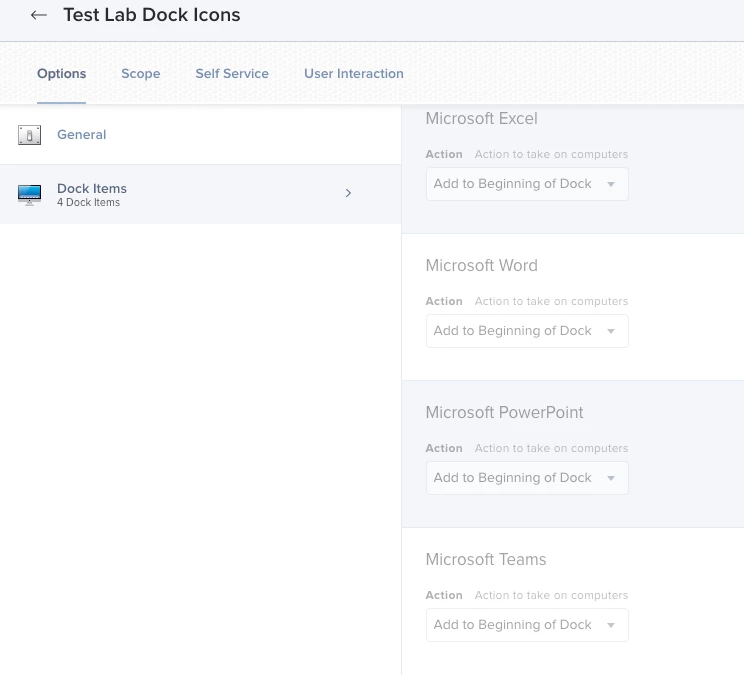This screenshot has height=675, width=744.
Task: Go to the Self Service tab
Action: [x=232, y=73]
